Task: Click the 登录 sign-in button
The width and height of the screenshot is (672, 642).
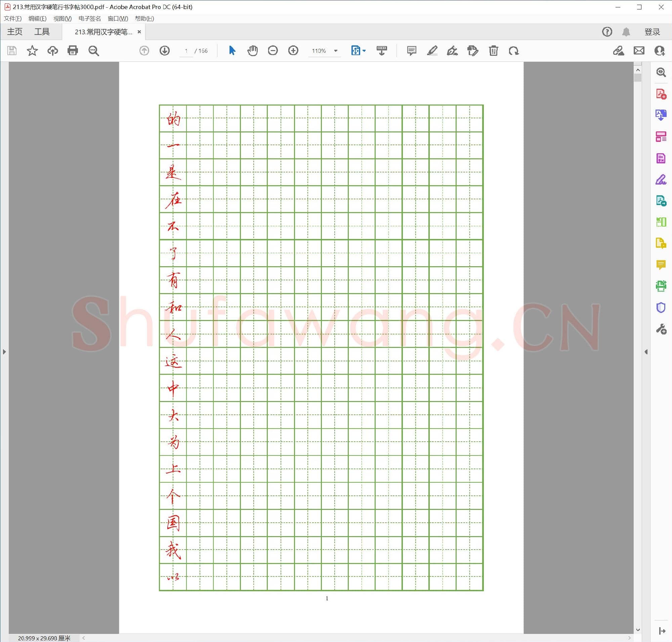Action: click(652, 32)
